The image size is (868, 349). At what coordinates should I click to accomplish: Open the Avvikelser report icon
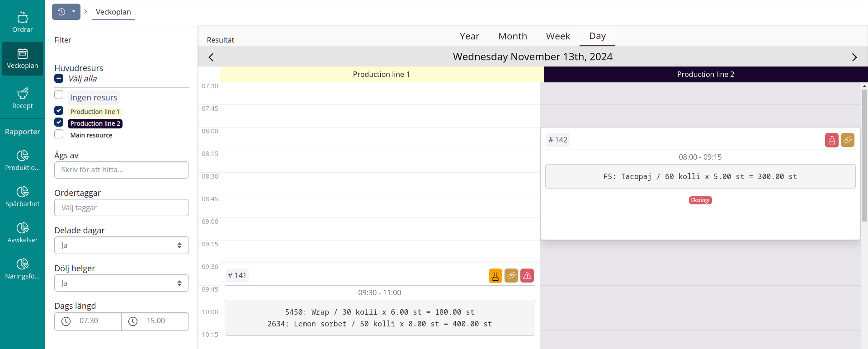[x=22, y=232]
